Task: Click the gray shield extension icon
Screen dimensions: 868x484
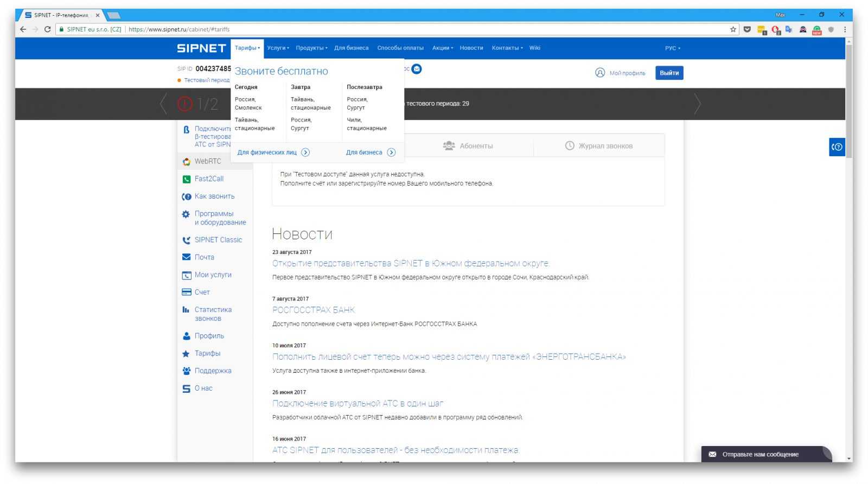Action: (831, 29)
